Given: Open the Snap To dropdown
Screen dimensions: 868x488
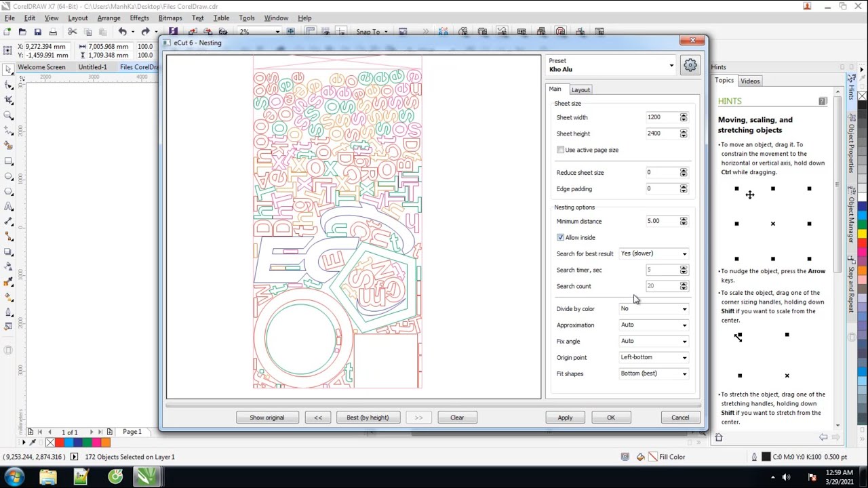Looking at the screenshot, I should point(372,32).
